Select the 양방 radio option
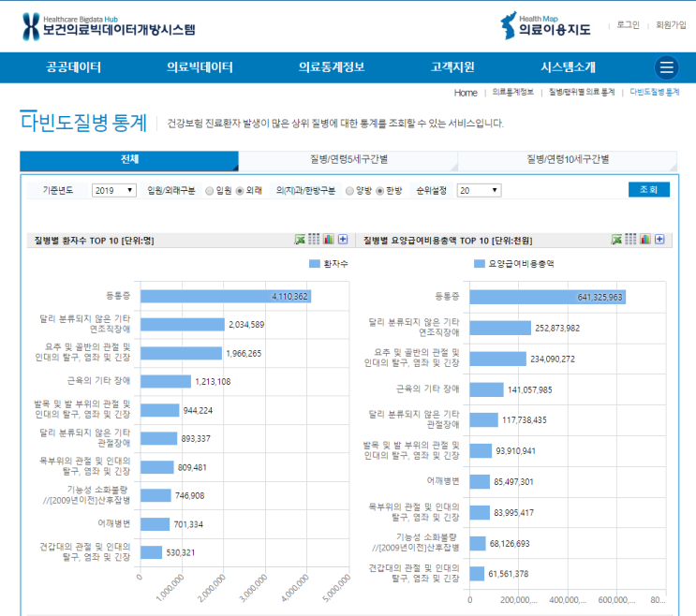The height and width of the screenshot is (616, 696). 349,191
